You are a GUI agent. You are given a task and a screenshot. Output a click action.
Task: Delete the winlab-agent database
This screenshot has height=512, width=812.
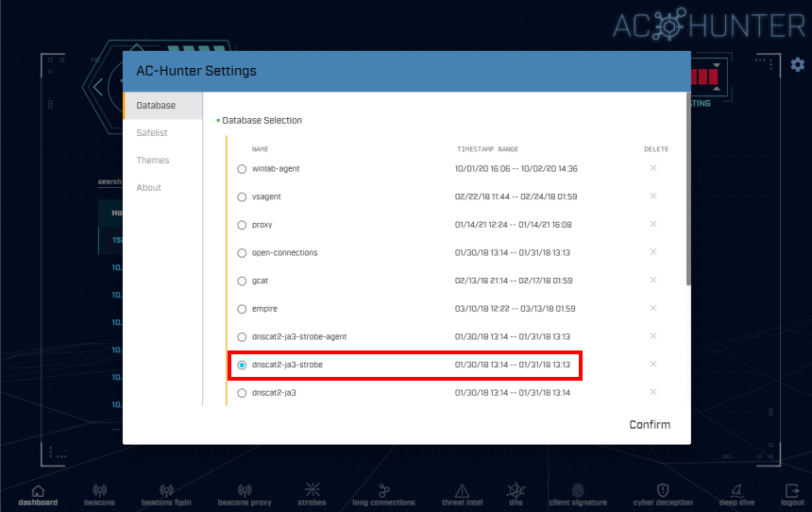point(653,168)
